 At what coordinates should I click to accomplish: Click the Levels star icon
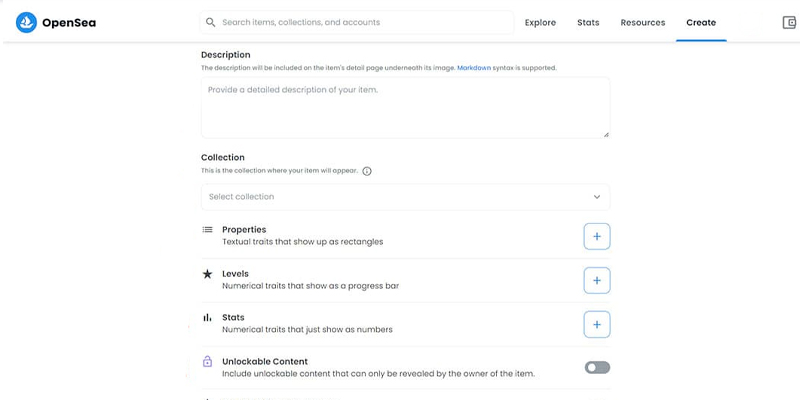pos(207,274)
